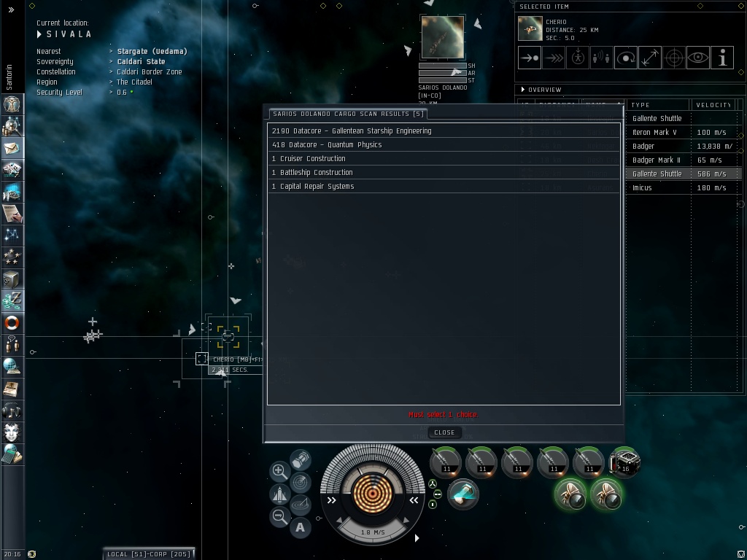Open the Market graph icon in sidebar

pyautogui.click(x=12, y=192)
